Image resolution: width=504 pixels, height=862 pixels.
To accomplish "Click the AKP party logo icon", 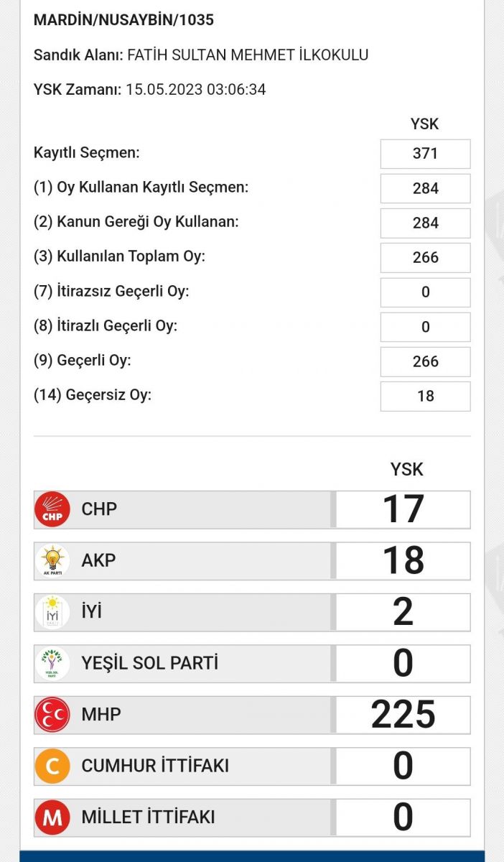I will (x=52, y=560).
